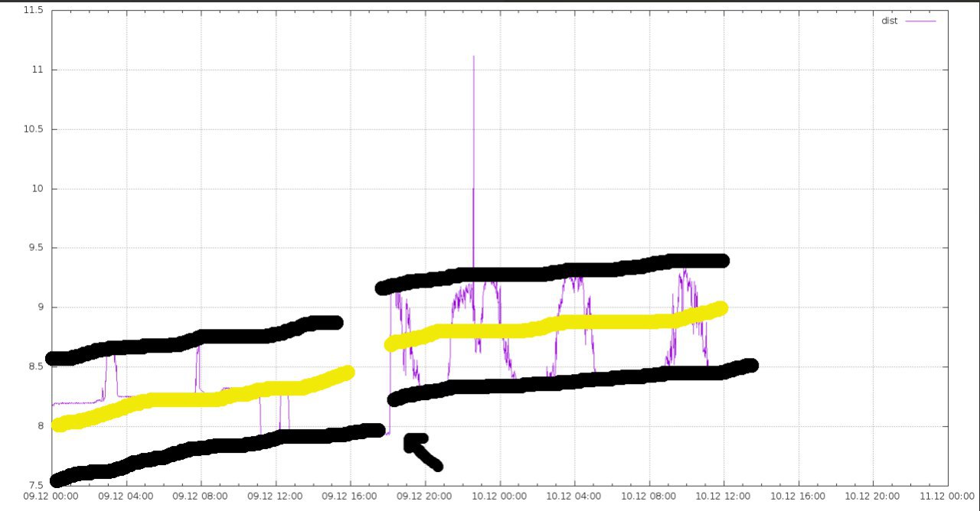Click the y-axis label 11.5
Image resolution: width=980 pixels, height=511 pixels.
tap(34, 11)
